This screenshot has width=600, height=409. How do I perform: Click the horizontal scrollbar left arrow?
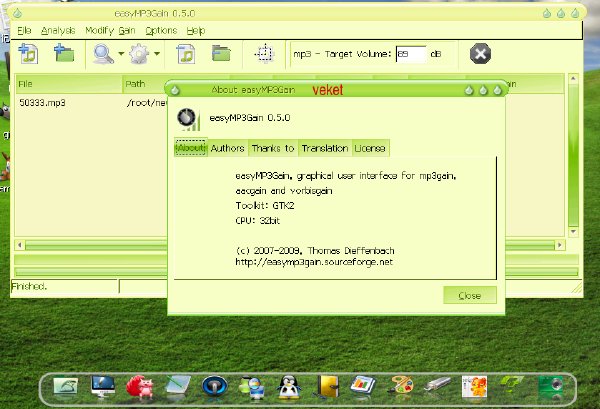[20, 245]
